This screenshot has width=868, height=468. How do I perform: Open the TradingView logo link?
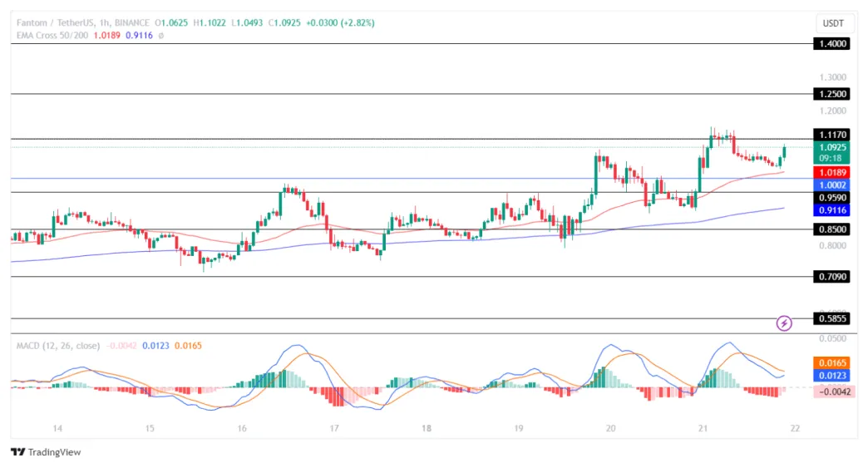pyautogui.click(x=46, y=452)
